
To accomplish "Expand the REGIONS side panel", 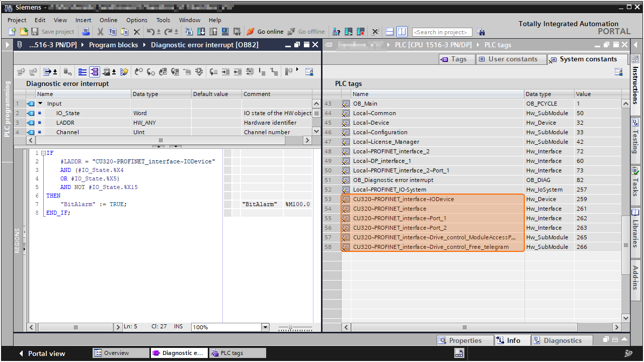I will coord(18,241).
